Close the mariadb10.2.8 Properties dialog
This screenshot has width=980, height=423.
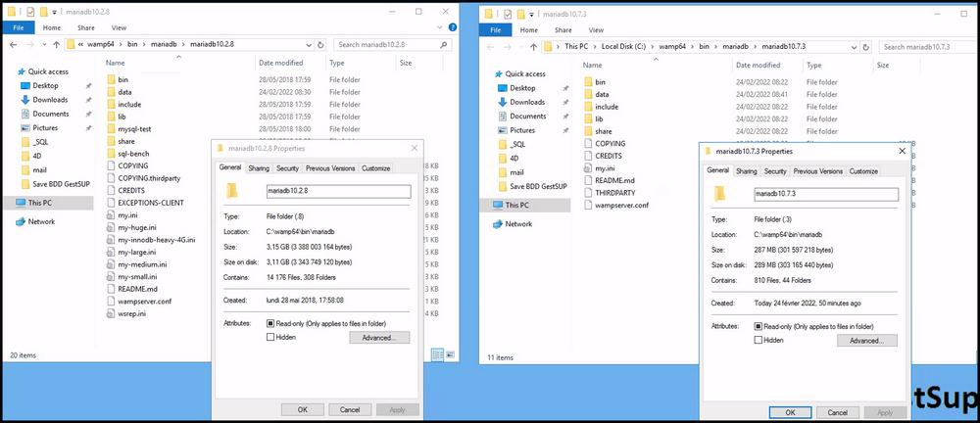click(x=415, y=148)
